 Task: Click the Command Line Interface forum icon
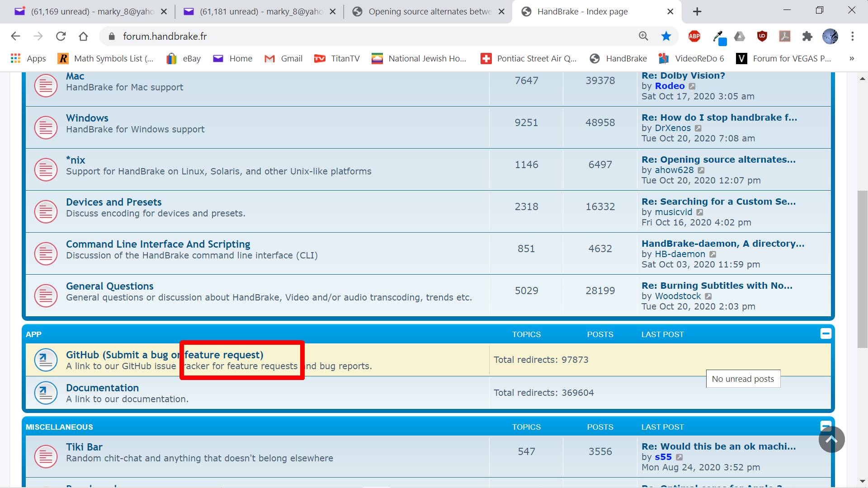tap(46, 253)
